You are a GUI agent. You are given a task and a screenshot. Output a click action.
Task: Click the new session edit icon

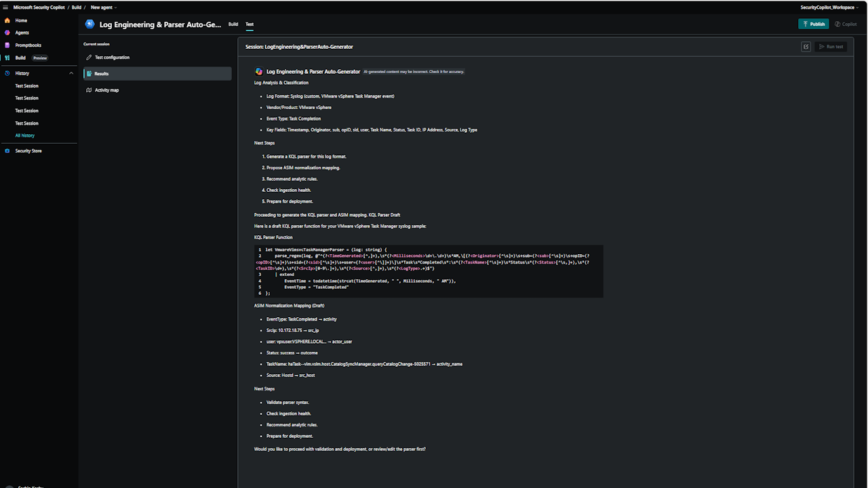click(x=806, y=47)
